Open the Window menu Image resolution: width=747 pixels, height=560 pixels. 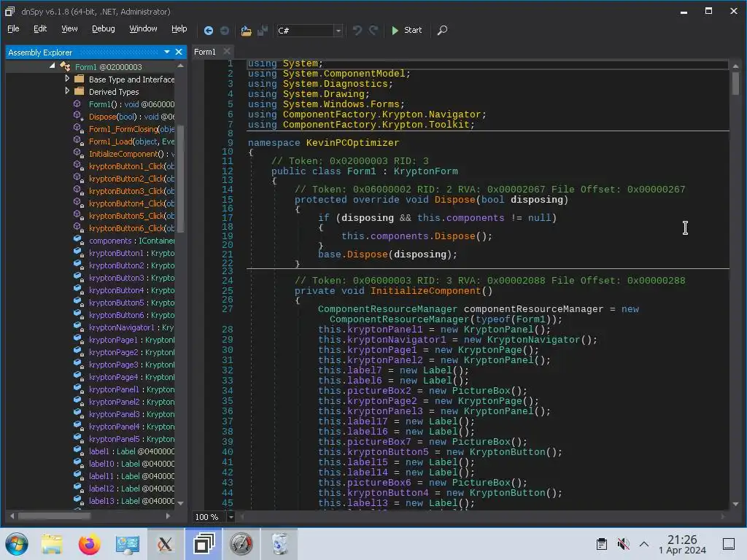coord(143,28)
